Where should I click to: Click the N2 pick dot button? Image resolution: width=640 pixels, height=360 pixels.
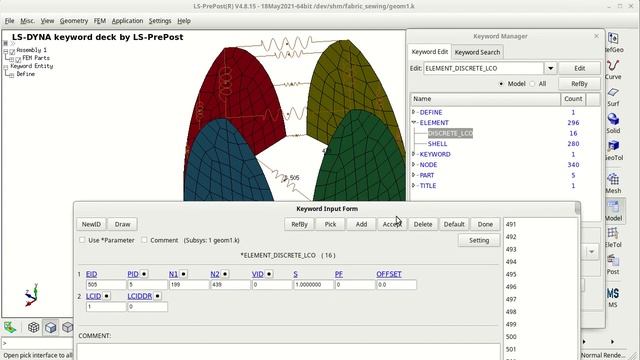[225, 274]
